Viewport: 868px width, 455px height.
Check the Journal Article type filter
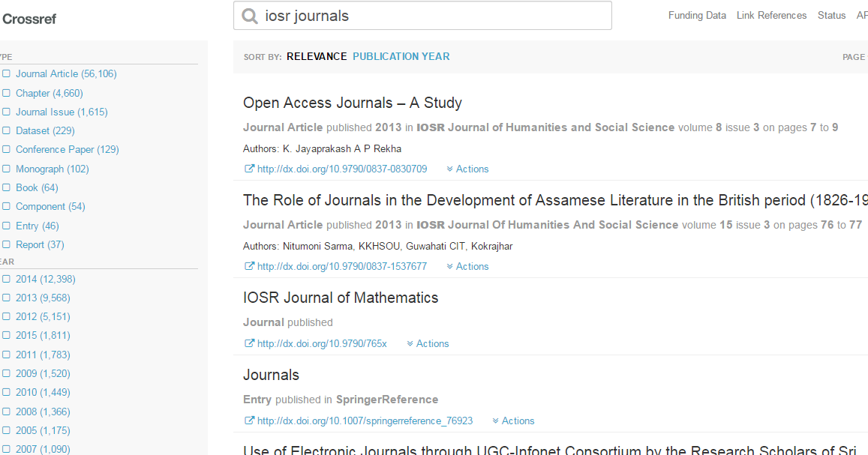pos(8,73)
